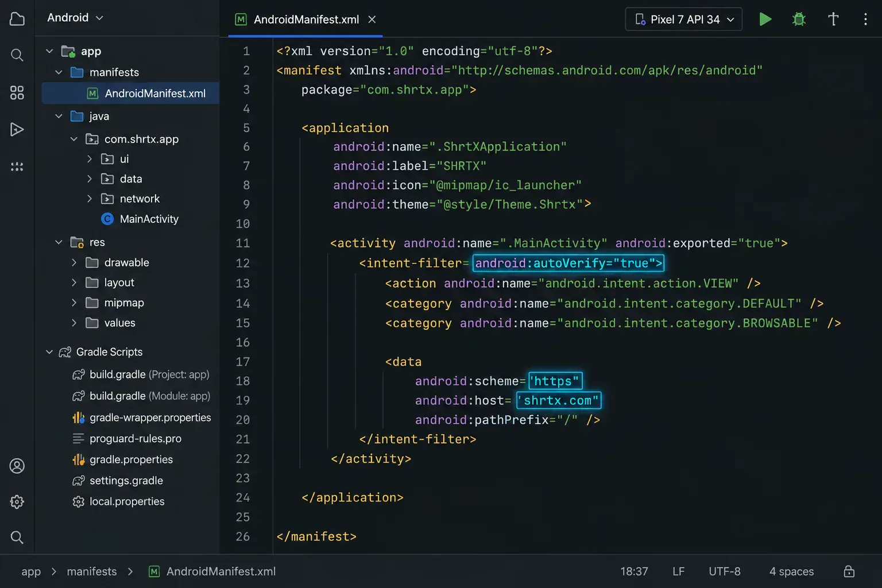Click the manifests breadcrumb in status bar
The width and height of the screenshot is (882, 588).
pyautogui.click(x=92, y=571)
